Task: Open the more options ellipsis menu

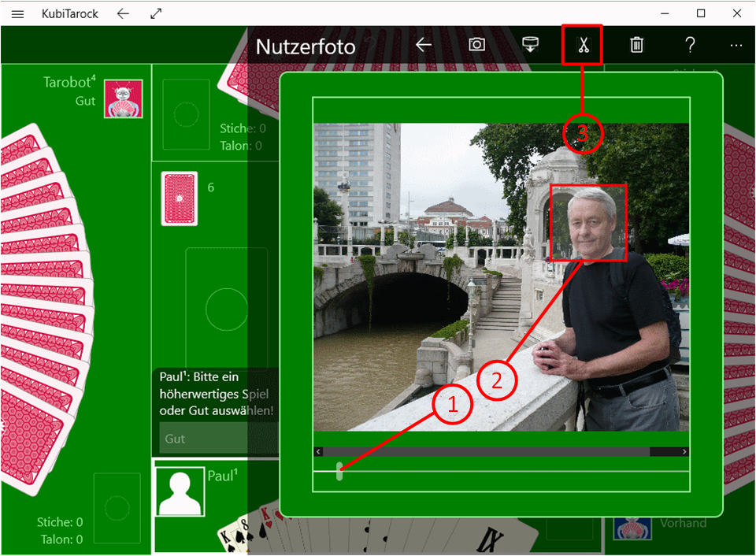Action: click(x=736, y=46)
